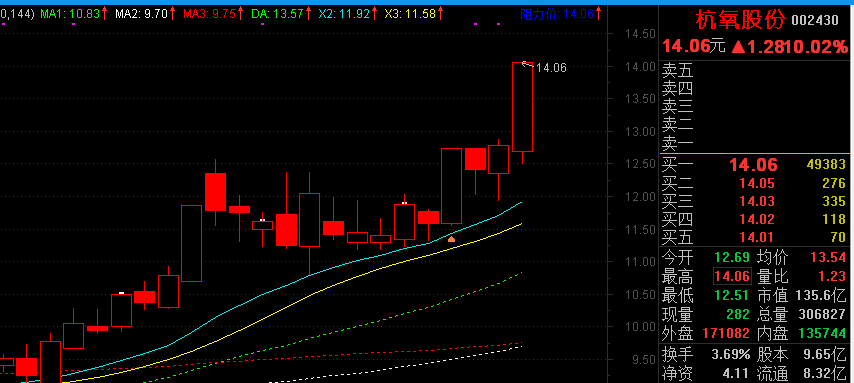Select the X3: 11.58 indicator label

[x=410, y=14]
